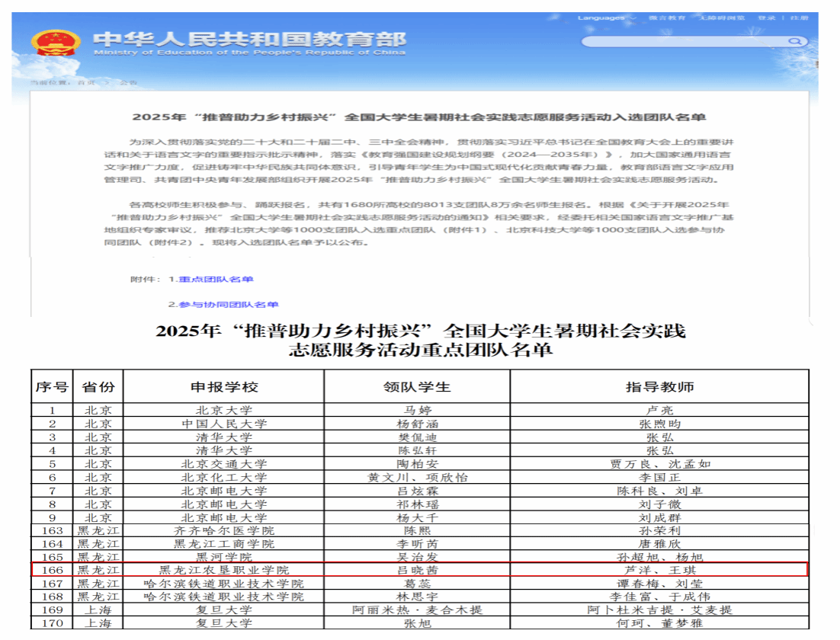Click the 领队学生 column header
Viewport: 840px width, 640px height.
pos(417,387)
